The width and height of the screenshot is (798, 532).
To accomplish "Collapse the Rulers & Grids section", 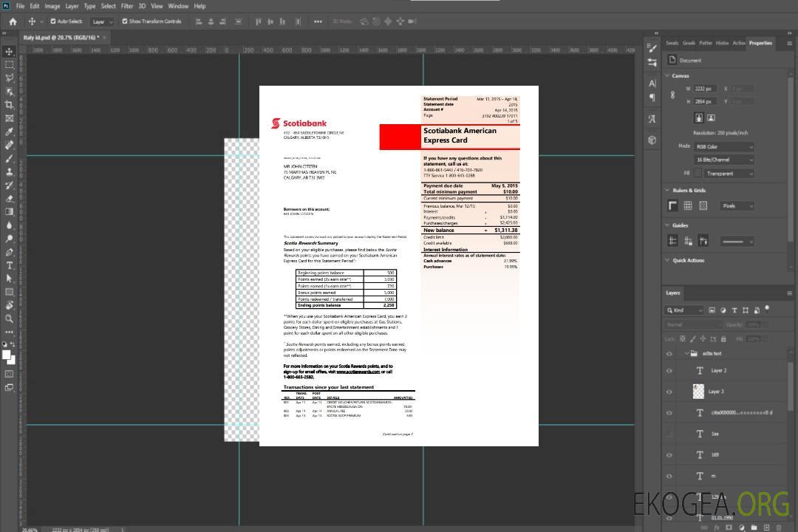I will click(668, 190).
